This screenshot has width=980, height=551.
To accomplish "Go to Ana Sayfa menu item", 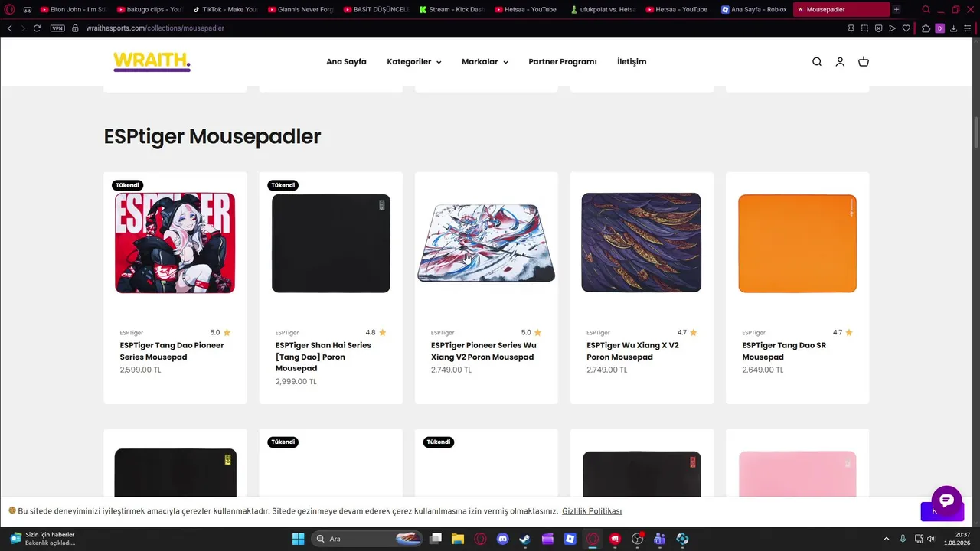I will tap(346, 62).
